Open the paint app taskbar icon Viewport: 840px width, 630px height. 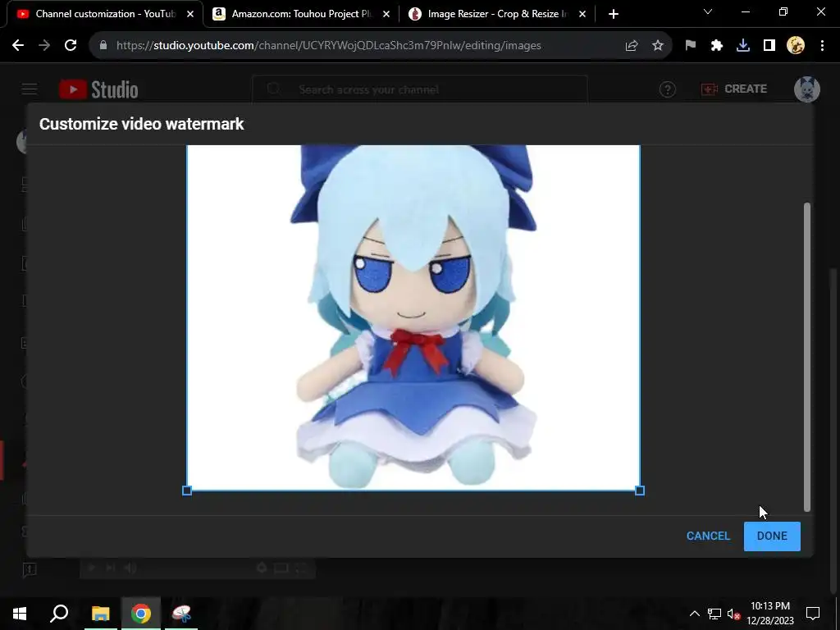tap(181, 614)
